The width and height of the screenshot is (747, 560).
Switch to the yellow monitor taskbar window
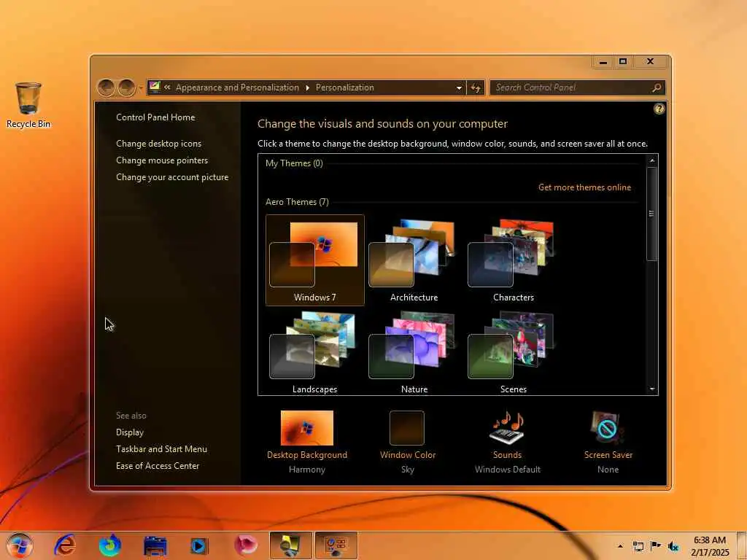(x=290, y=545)
